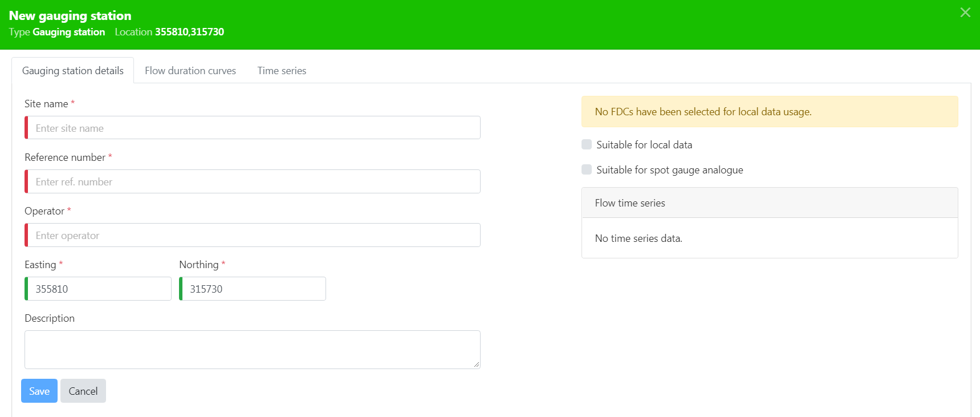Screen dimensions: 980x417
Task: Select the Easting field containing 355810
Action: coord(98,289)
